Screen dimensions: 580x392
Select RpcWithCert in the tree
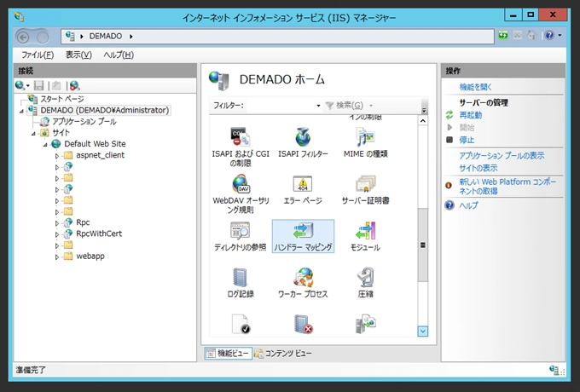(x=99, y=233)
